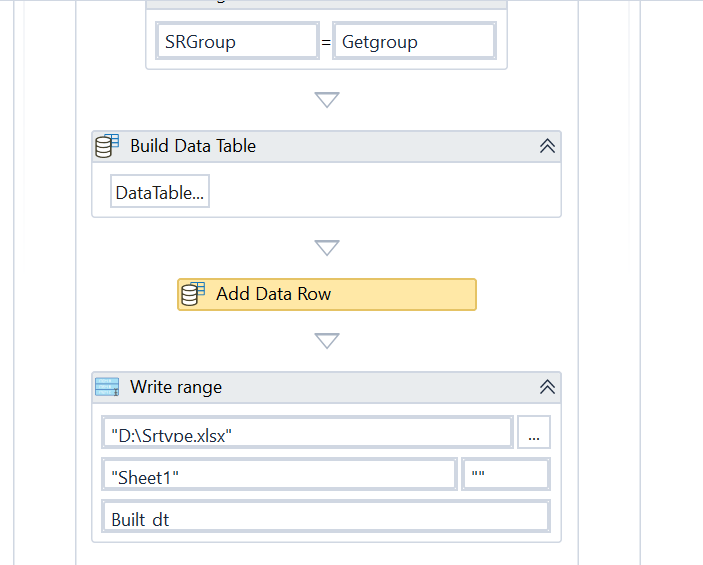
Task: Select the Write range title text
Action: 176,387
